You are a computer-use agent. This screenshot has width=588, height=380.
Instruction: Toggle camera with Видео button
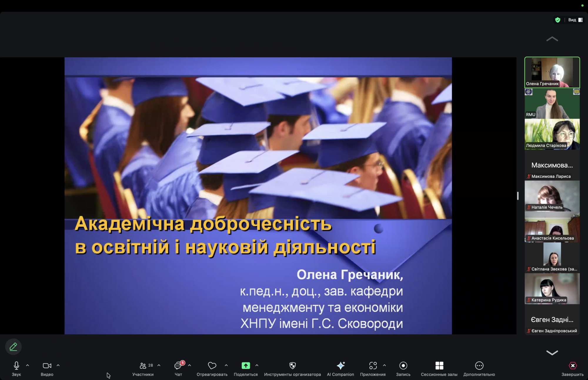(47, 366)
